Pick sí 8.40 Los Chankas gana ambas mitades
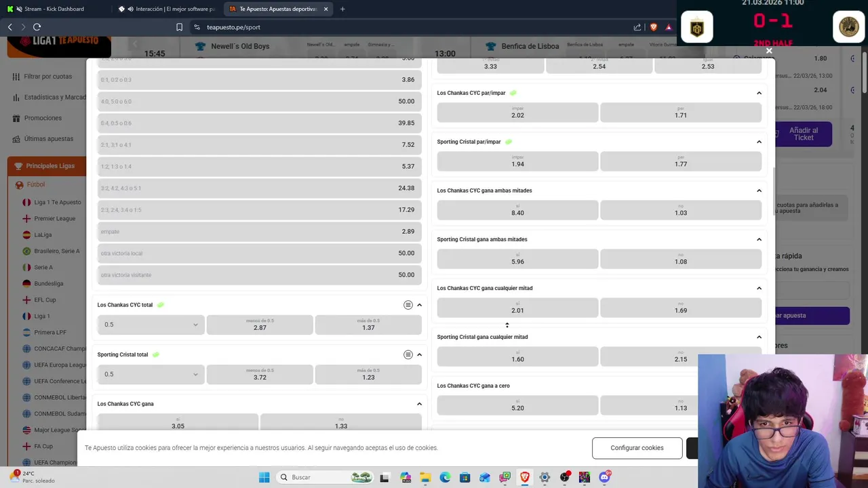The image size is (868, 488). point(517,210)
